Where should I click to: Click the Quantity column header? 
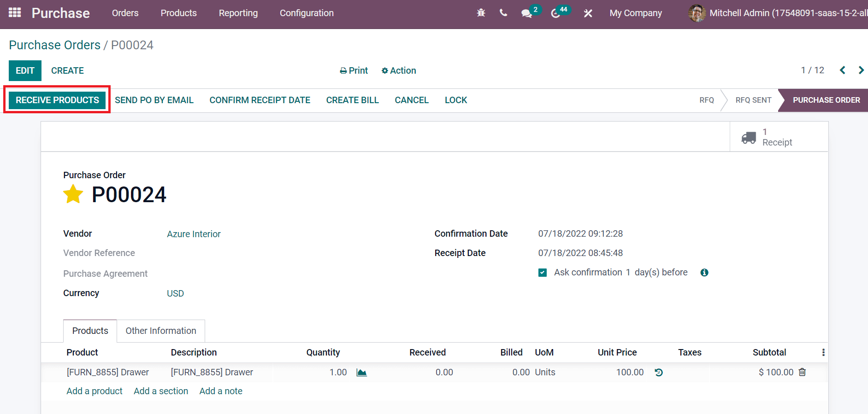(323, 352)
